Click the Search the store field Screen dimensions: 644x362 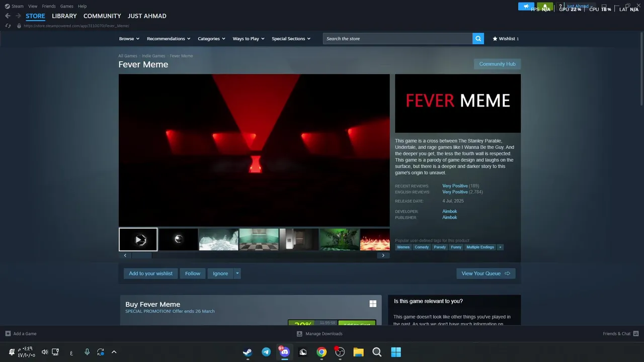click(x=397, y=39)
